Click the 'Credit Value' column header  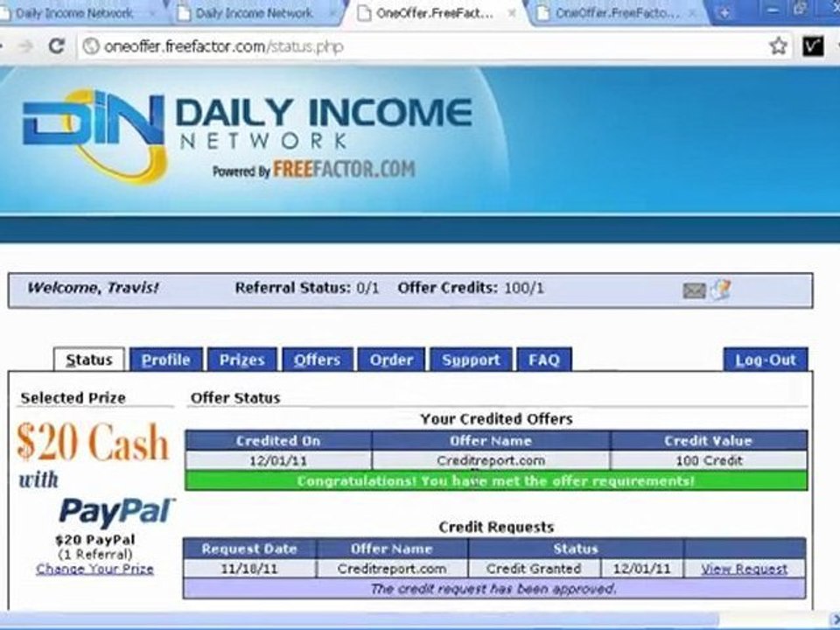(709, 441)
